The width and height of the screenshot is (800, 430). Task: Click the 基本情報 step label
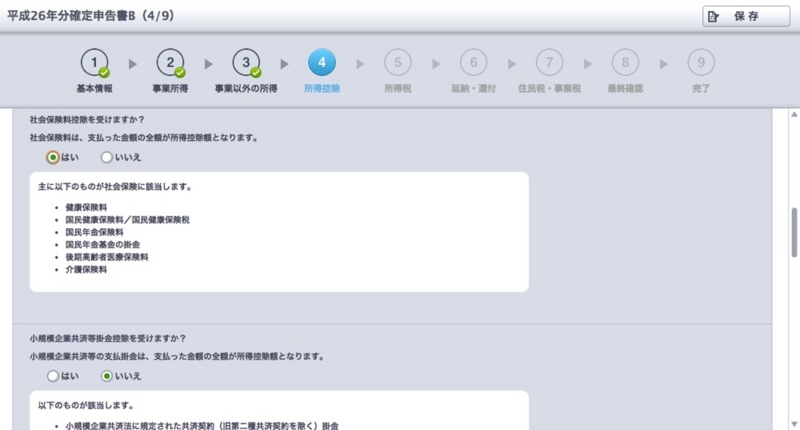click(94, 88)
